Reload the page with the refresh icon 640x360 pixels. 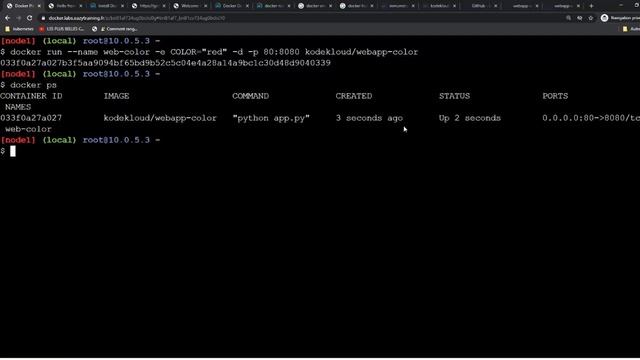29,18
